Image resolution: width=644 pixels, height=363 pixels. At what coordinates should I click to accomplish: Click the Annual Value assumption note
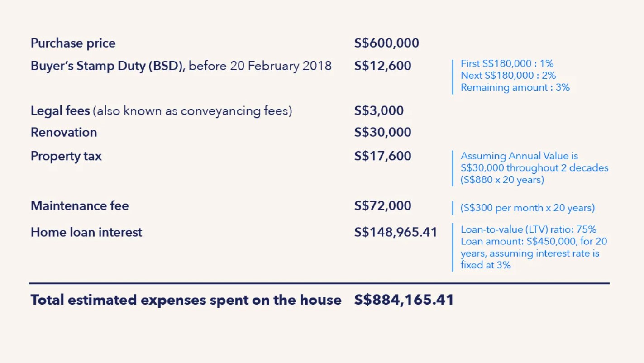534,168
